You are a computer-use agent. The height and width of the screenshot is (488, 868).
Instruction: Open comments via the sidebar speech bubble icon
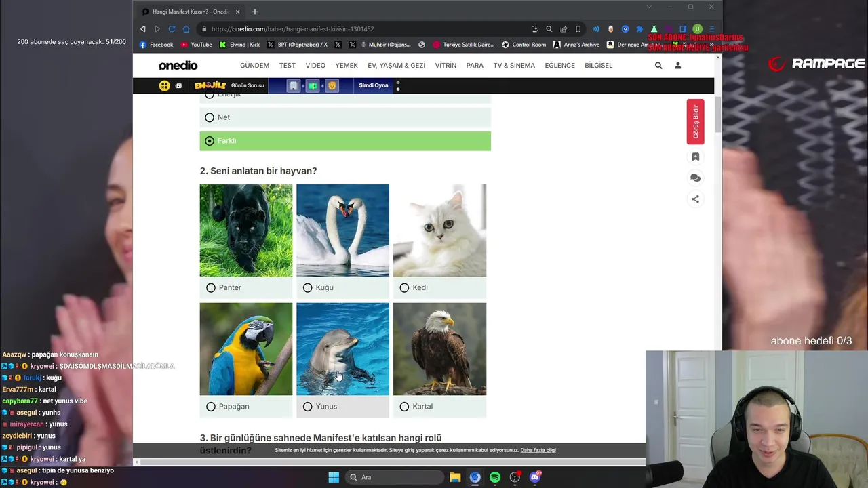(695, 178)
